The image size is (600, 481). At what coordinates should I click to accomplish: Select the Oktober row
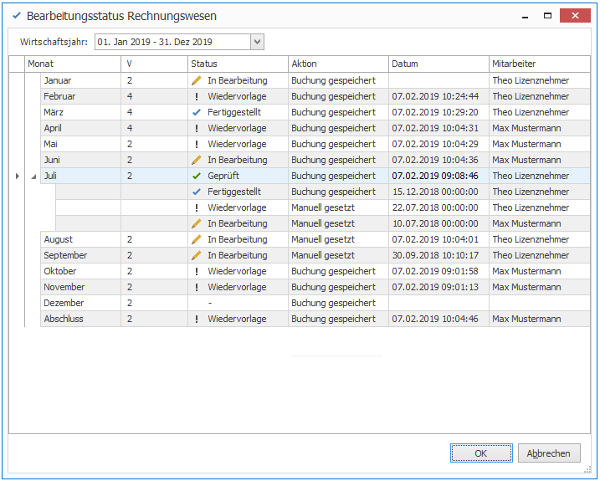tap(315, 271)
